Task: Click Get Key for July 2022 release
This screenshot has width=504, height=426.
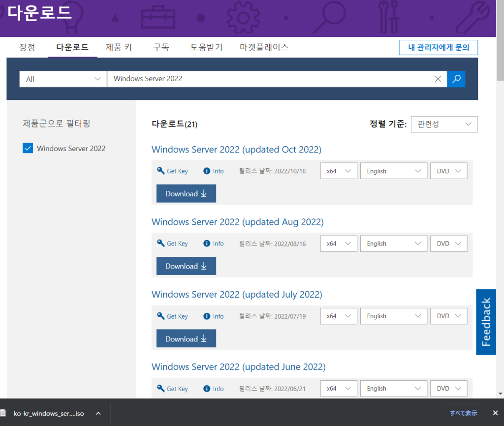Action: (173, 316)
